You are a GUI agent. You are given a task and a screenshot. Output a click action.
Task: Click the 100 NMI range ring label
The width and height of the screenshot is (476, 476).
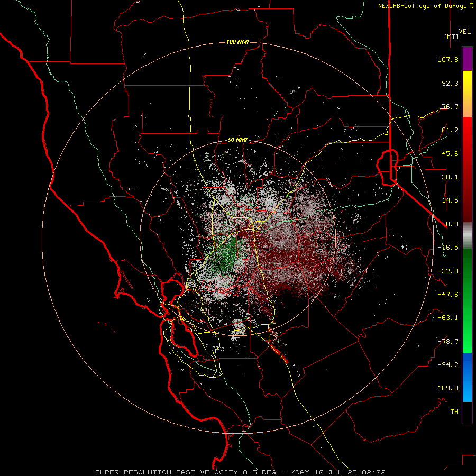coord(237,42)
